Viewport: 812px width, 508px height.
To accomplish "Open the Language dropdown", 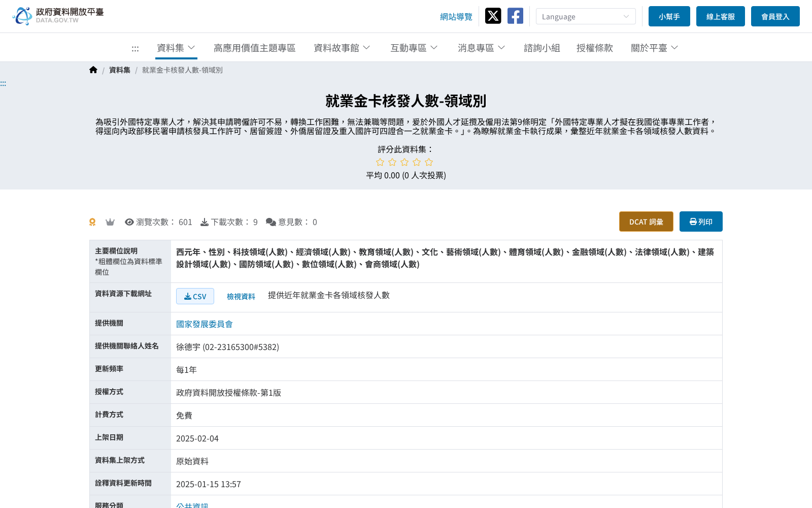I will (586, 16).
